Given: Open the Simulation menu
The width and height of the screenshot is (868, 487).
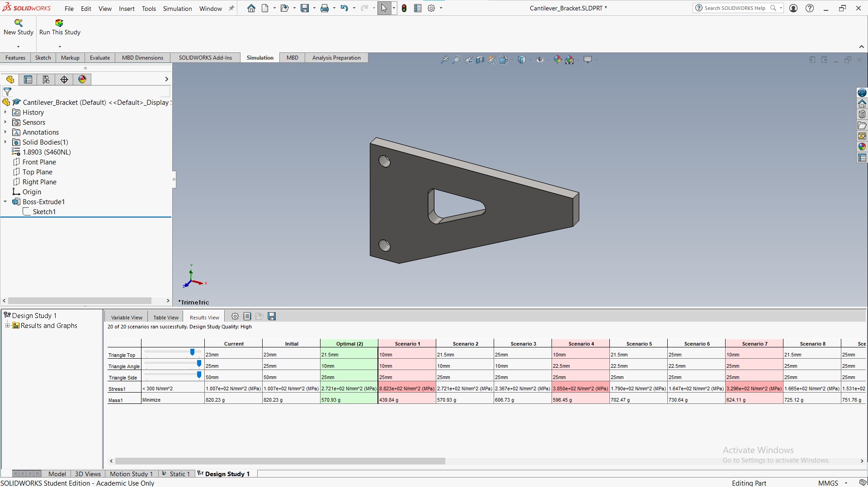Looking at the screenshot, I should (177, 9).
